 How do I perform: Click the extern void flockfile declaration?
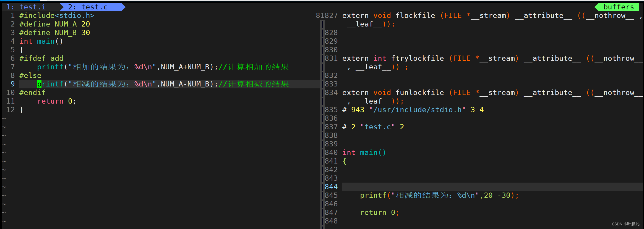coord(492,15)
